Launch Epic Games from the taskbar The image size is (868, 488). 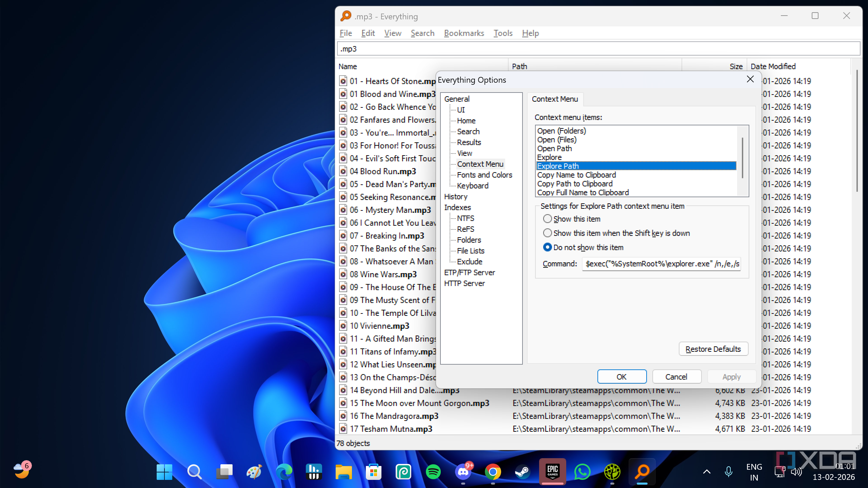coord(552,471)
